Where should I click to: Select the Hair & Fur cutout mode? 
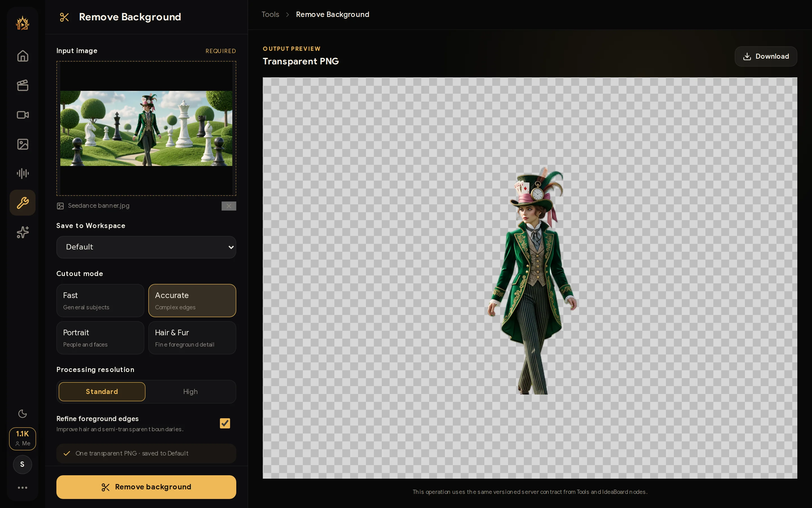[192, 338]
